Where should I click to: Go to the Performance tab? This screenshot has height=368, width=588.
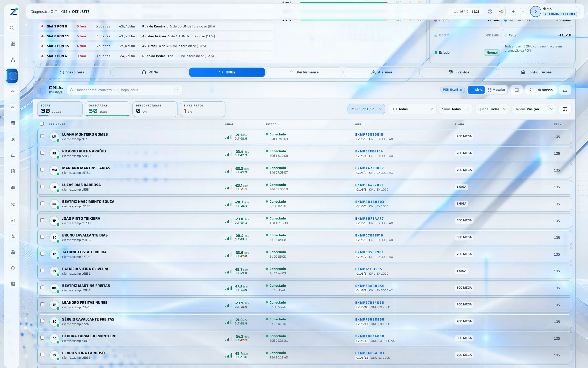coord(304,72)
